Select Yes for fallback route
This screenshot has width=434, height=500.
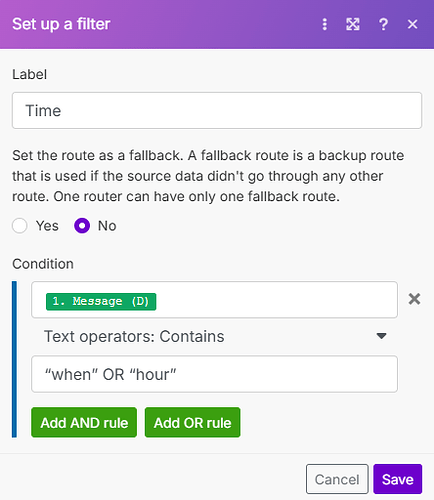point(20,226)
